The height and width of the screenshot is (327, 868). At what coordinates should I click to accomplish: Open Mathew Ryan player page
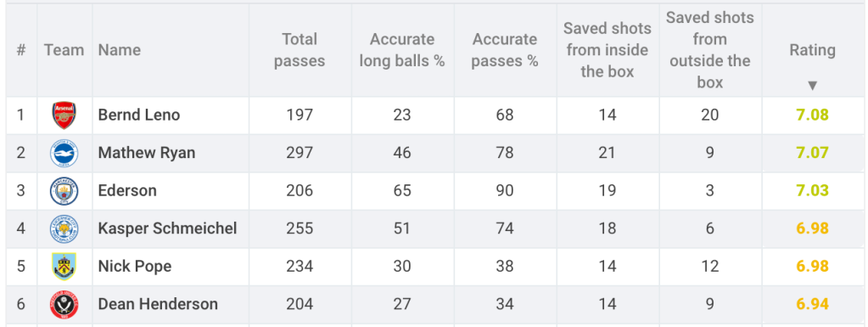147,152
